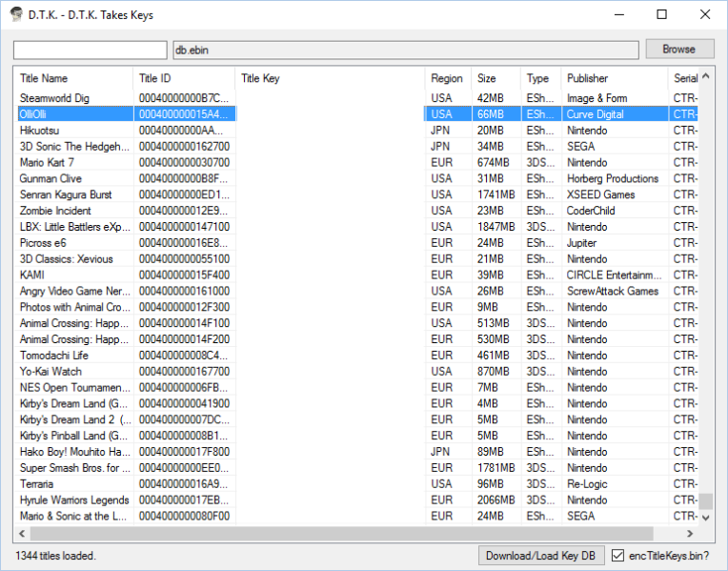Image resolution: width=728 pixels, height=571 pixels.
Task: Click the 1344 titles loaded status text
Action: pos(55,556)
